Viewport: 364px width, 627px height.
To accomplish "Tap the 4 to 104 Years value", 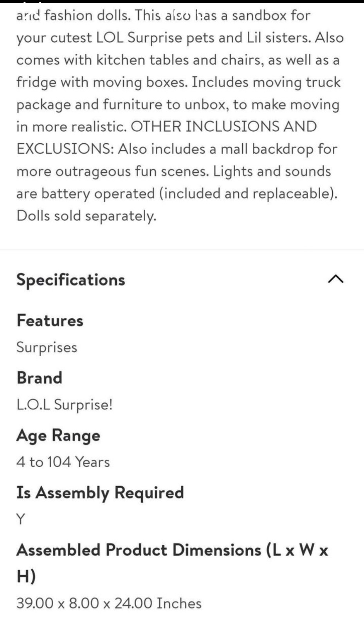I will point(63,462).
